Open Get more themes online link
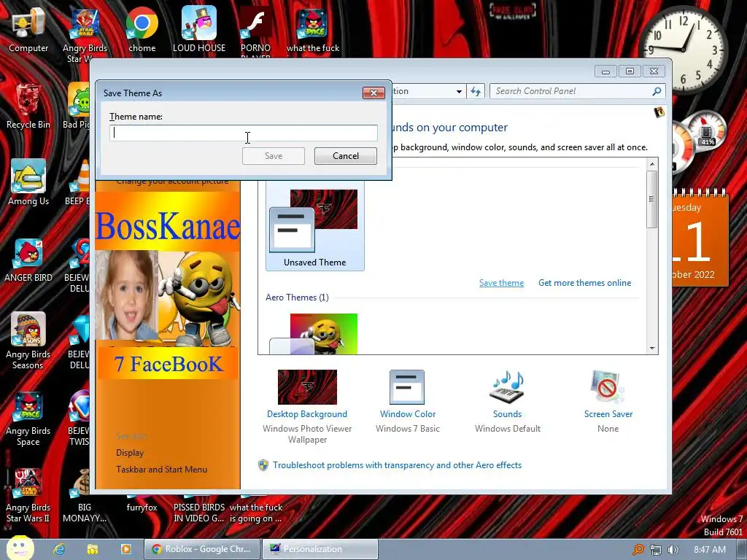This screenshot has width=747, height=560. coord(584,283)
